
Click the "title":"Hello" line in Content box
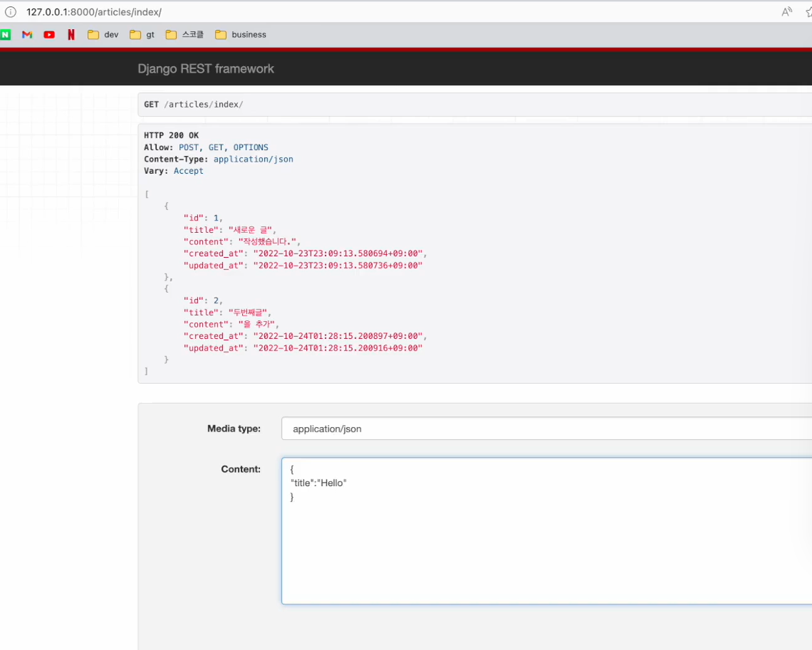(x=318, y=483)
